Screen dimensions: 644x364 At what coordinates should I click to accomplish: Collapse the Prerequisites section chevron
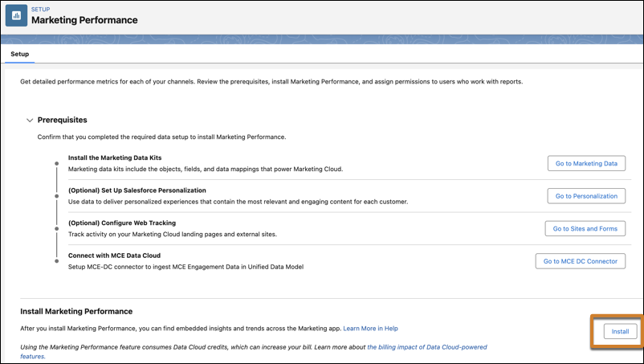[x=30, y=121]
